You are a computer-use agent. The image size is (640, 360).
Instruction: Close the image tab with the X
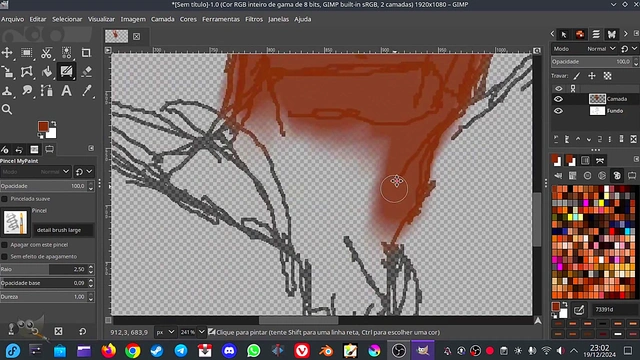(136, 36)
